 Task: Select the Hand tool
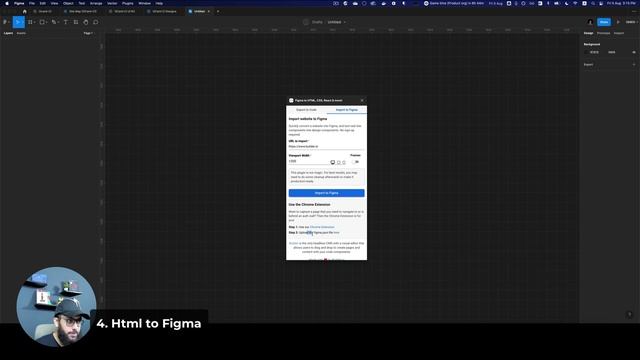pyautogui.click(x=86, y=22)
